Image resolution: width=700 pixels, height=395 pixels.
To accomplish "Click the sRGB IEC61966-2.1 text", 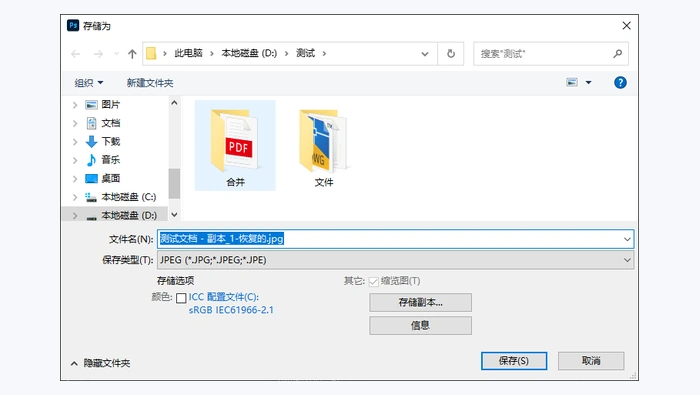I will [231, 310].
